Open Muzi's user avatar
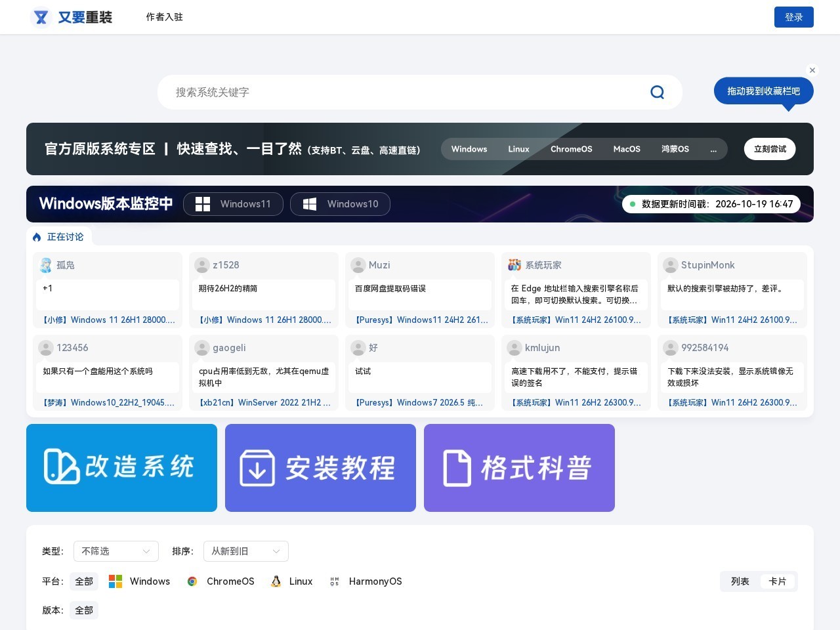The width and height of the screenshot is (840, 630). 358,265
